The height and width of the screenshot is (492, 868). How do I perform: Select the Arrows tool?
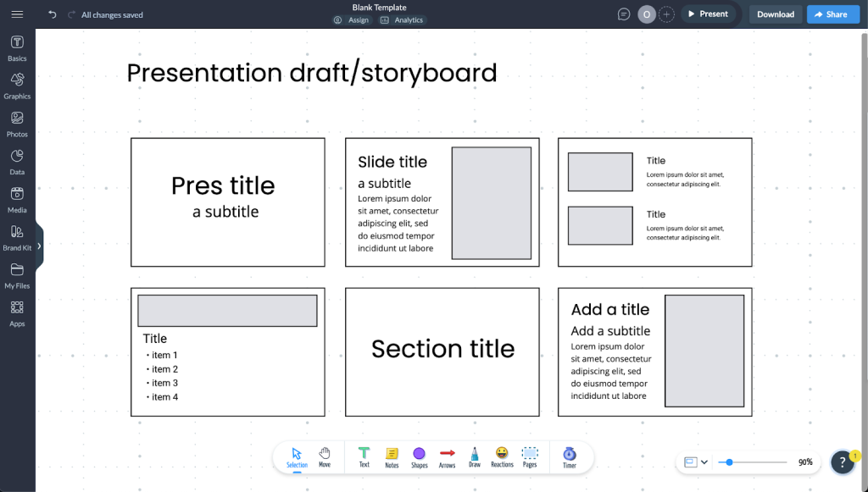pyautogui.click(x=447, y=457)
